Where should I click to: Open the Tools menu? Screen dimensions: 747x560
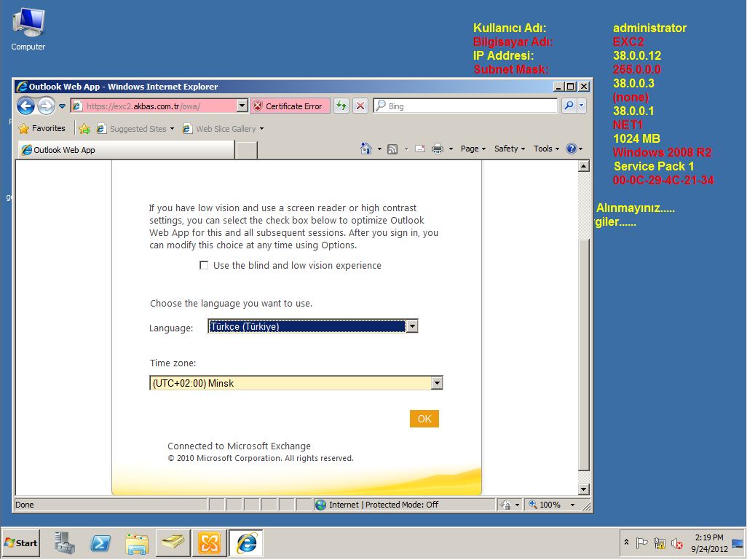pos(546,149)
